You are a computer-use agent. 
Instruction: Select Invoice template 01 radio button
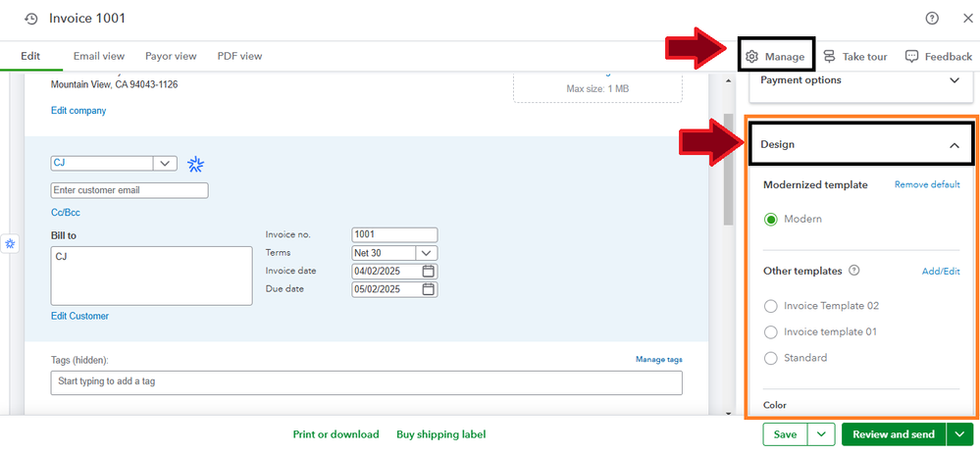tap(771, 331)
